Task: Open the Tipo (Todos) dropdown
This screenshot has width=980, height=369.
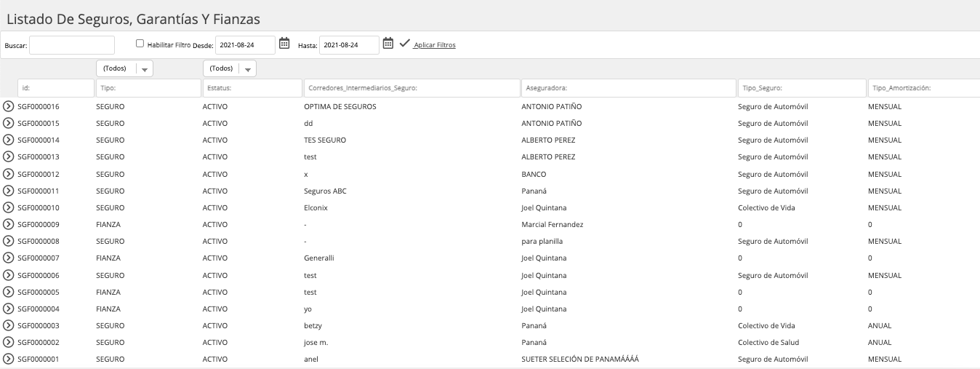Action: click(x=124, y=68)
